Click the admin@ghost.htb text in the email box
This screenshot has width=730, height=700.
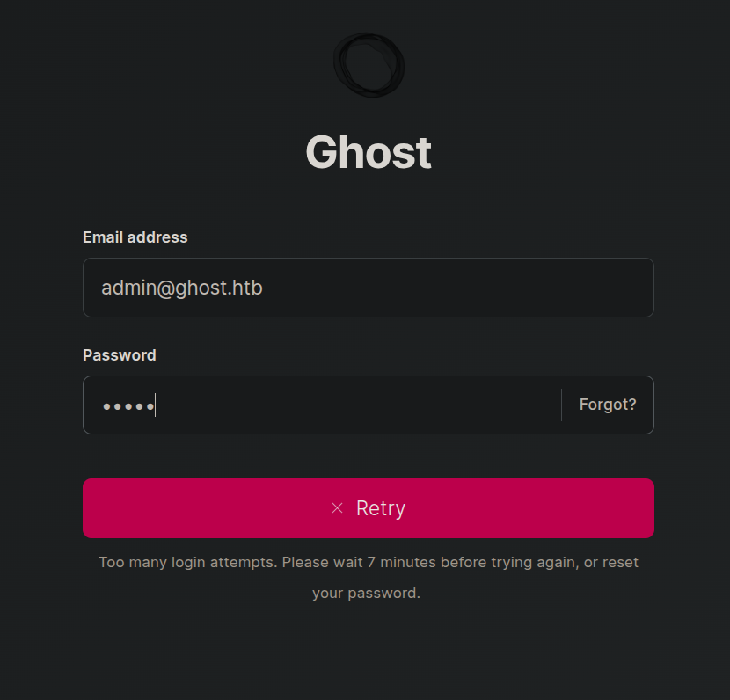[182, 288]
